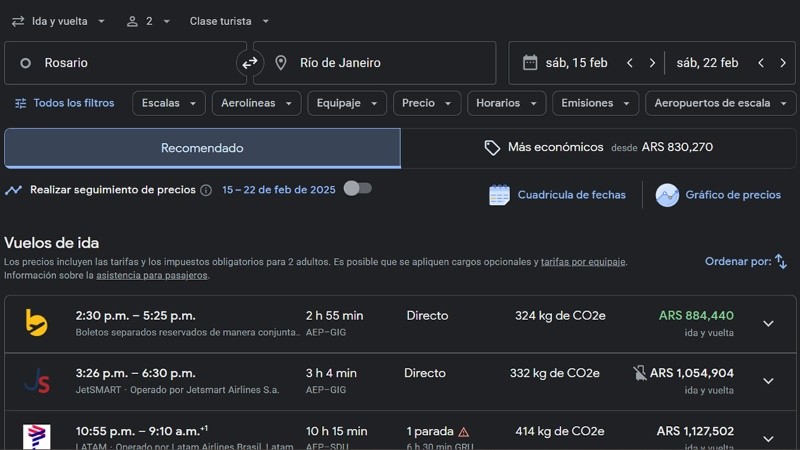Open Todos los filtros panel
Screen dimensions: 800x450
(63, 103)
